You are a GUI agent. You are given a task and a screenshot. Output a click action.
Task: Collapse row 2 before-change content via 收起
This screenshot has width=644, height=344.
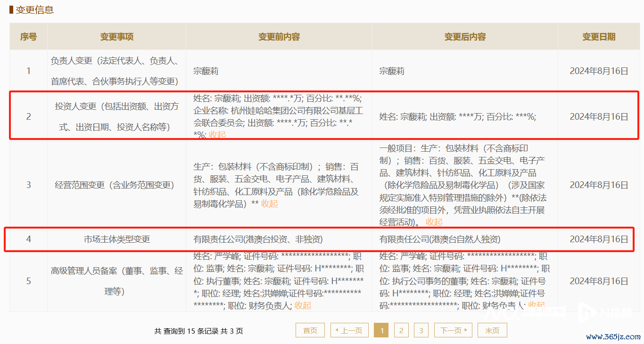pos(217,134)
